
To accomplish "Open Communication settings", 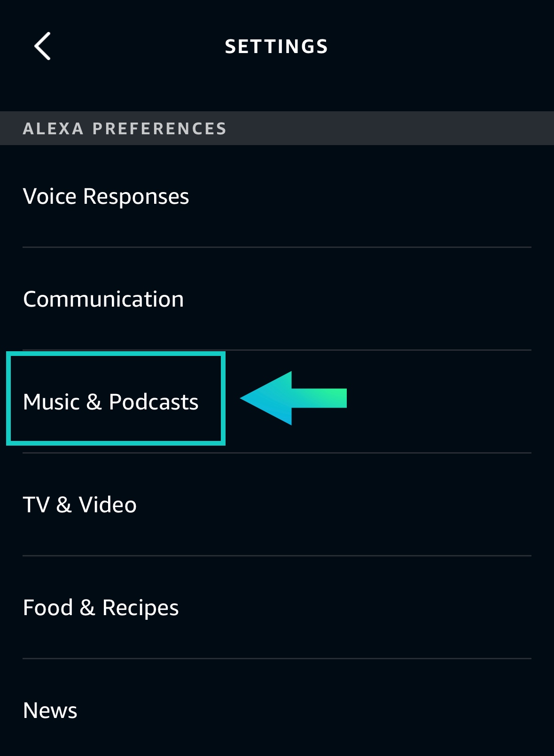I will (103, 299).
